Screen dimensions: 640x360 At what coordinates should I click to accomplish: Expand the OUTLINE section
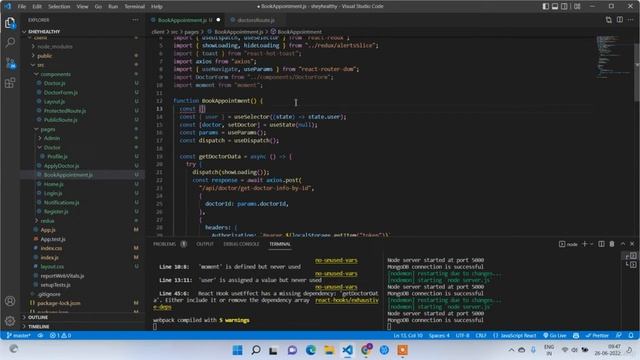38,317
